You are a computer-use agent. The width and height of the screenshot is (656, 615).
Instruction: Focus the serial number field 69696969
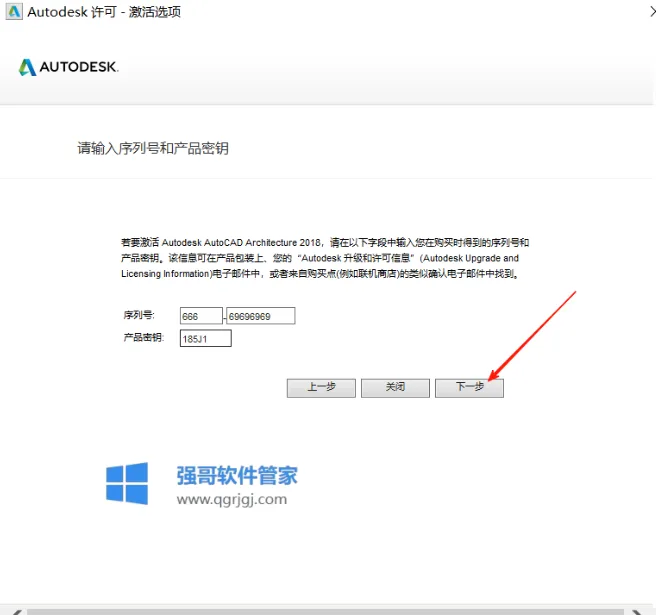261,316
